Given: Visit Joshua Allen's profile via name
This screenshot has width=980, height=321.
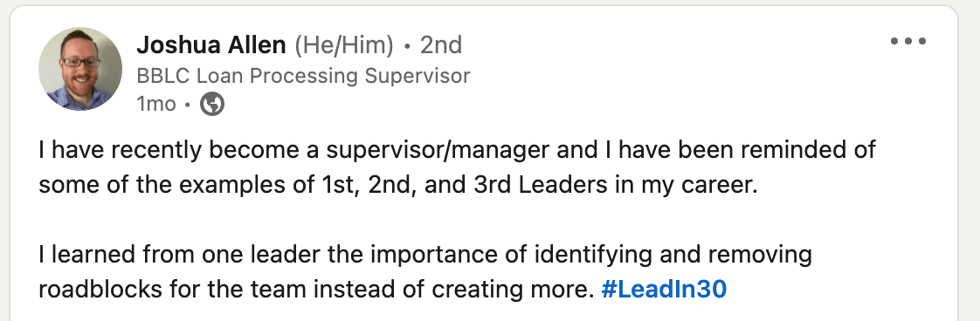Looking at the screenshot, I should click(x=211, y=45).
